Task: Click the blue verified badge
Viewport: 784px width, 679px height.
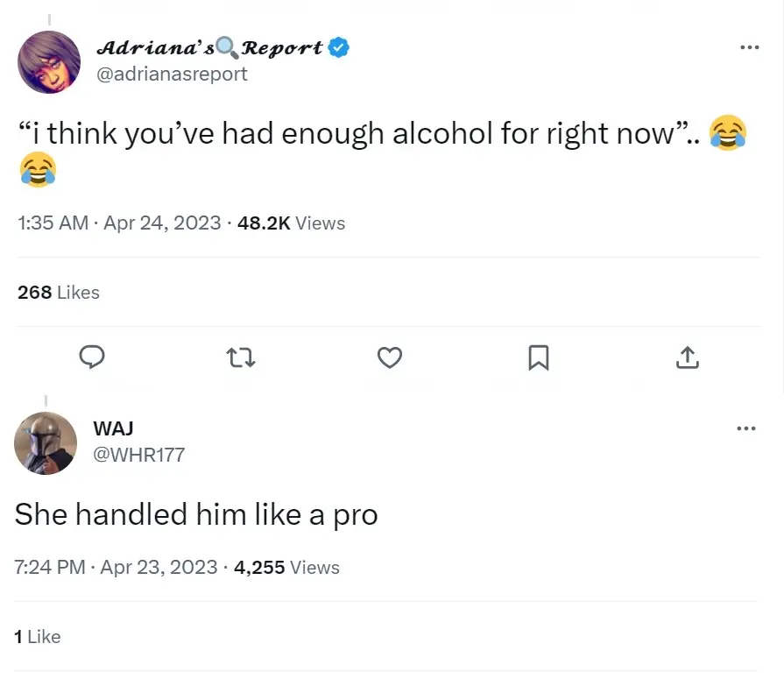Action: 339,47
